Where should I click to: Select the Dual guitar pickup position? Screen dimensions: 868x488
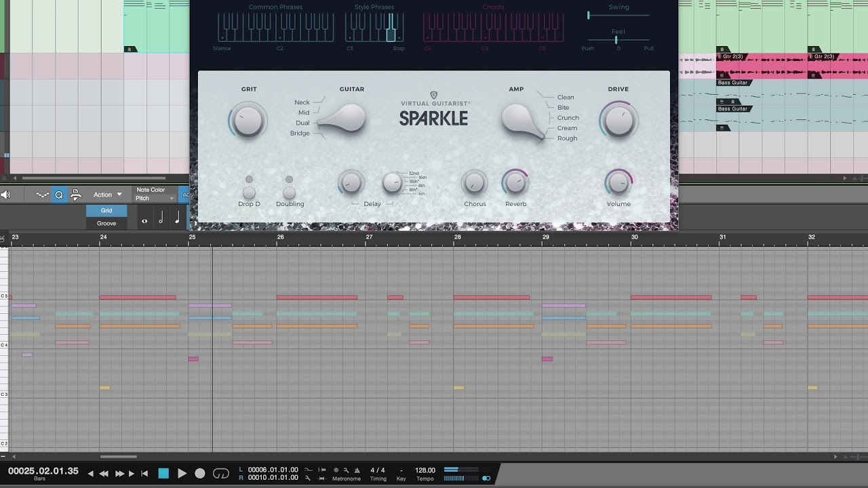pyautogui.click(x=302, y=123)
